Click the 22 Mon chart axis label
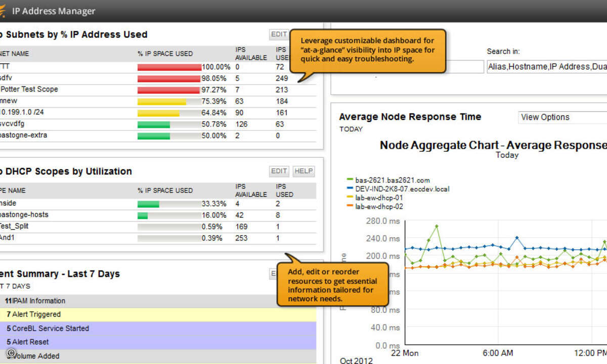Viewport: 607px width, 364px height. (404, 353)
